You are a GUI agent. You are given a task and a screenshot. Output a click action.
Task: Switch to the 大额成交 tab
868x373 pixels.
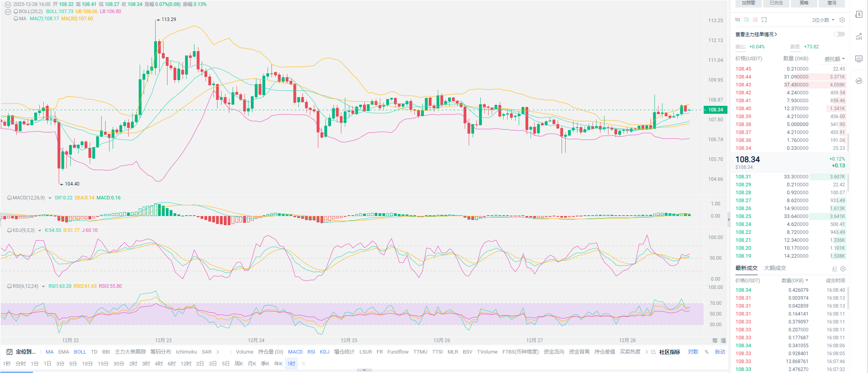[x=775, y=268]
